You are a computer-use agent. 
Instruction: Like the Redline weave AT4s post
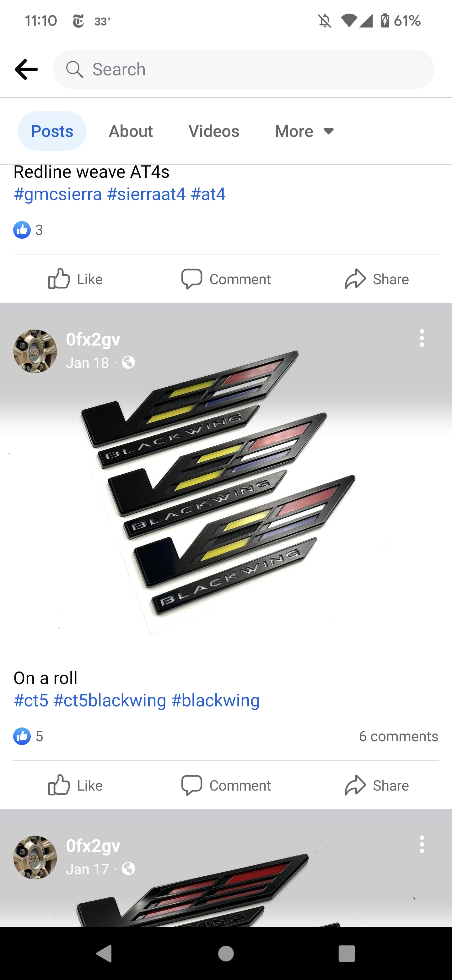[x=75, y=279]
